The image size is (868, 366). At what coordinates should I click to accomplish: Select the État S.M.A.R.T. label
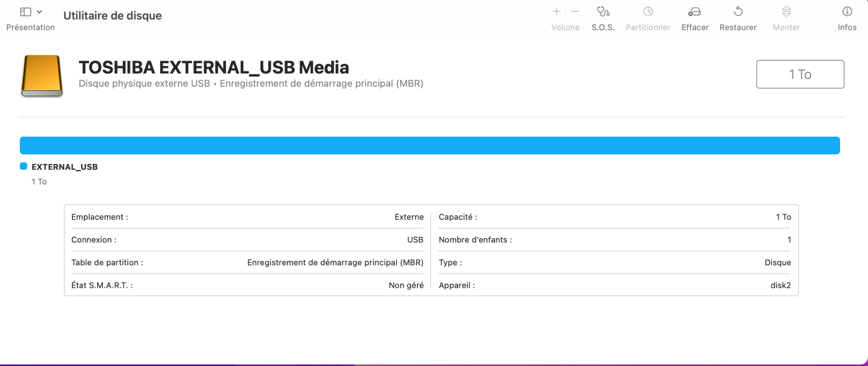tap(102, 285)
